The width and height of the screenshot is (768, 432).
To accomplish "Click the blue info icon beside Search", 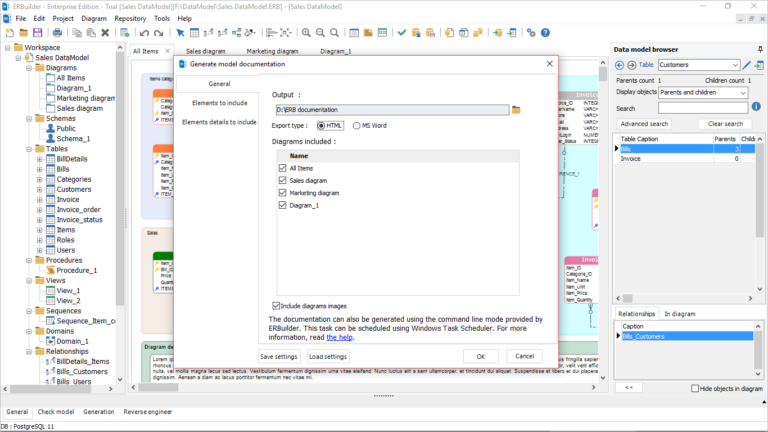I will pos(756,107).
